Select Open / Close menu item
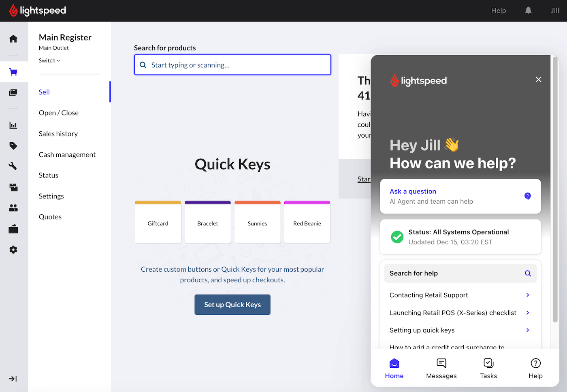Viewport: 567px width, 392px height. click(59, 113)
